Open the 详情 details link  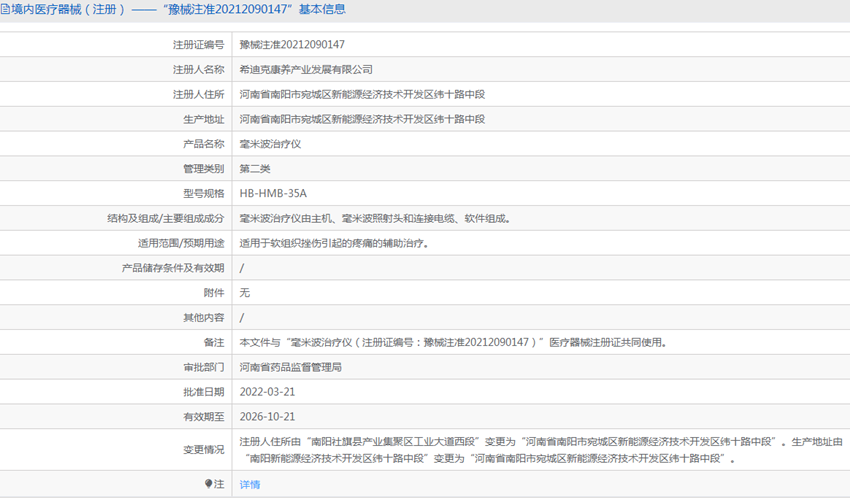click(x=250, y=484)
